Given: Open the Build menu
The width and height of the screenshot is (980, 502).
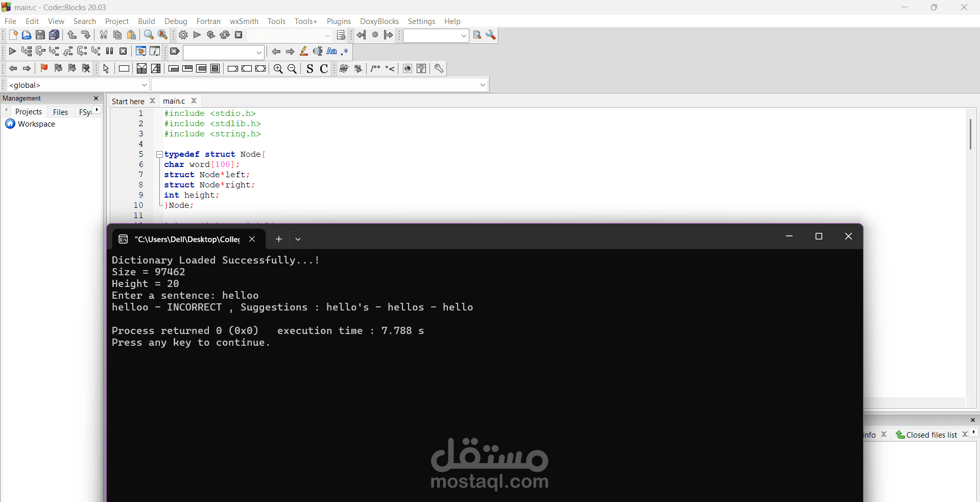Looking at the screenshot, I should [147, 21].
